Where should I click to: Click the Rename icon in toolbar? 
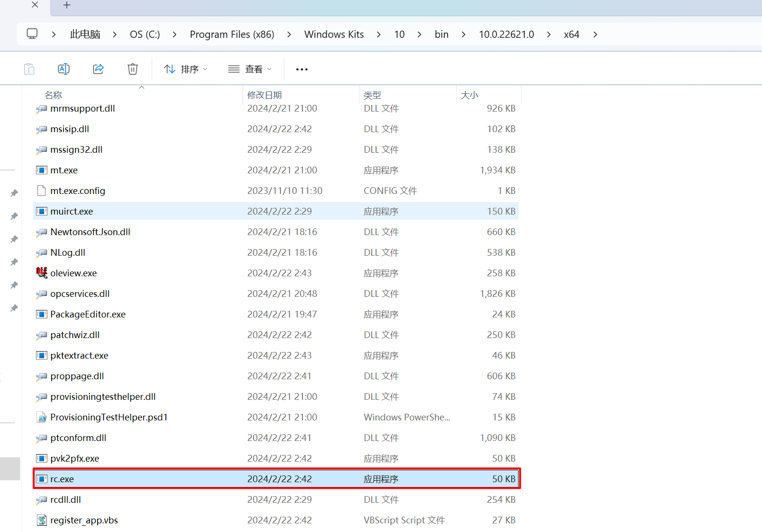pos(64,69)
